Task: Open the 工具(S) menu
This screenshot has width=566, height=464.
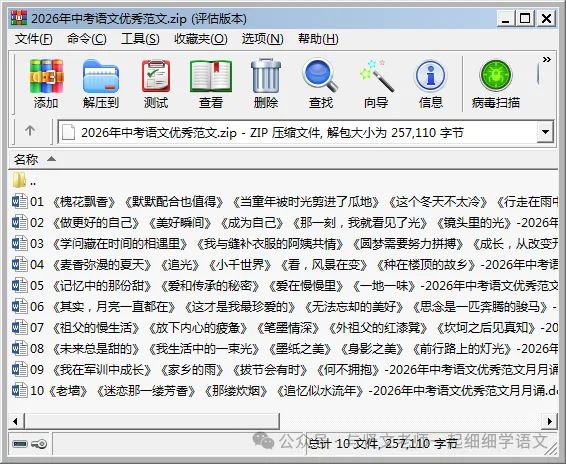Action: (x=140, y=39)
